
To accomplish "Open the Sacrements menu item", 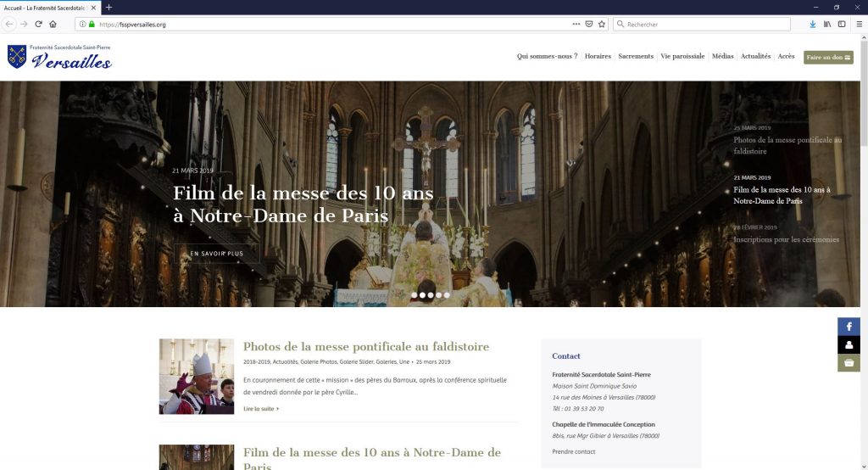I will tap(636, 57).
